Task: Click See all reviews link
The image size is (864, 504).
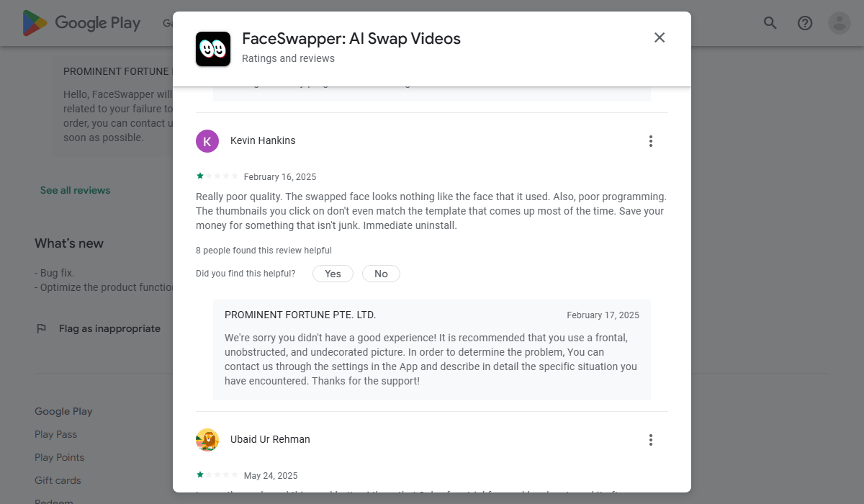Action: [76, 190]
